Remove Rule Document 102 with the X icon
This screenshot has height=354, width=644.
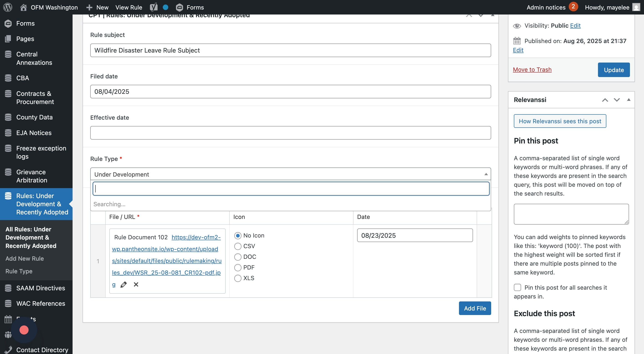tap(136, 285)
